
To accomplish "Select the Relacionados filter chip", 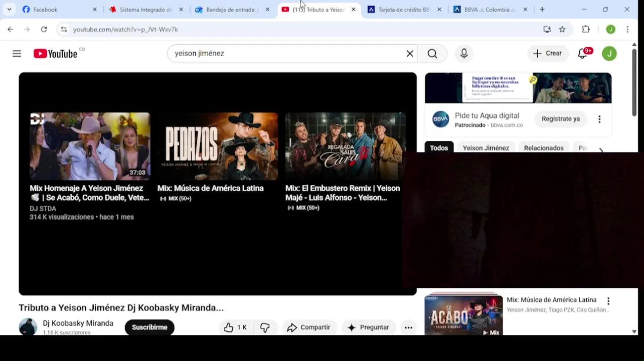I will point(544,147).
